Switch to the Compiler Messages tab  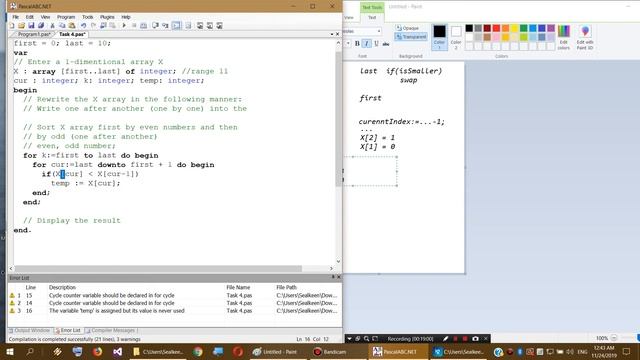110,330
